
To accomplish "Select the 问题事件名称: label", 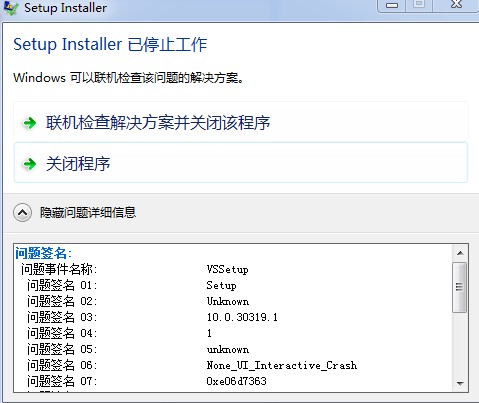I will click(59, 269).
